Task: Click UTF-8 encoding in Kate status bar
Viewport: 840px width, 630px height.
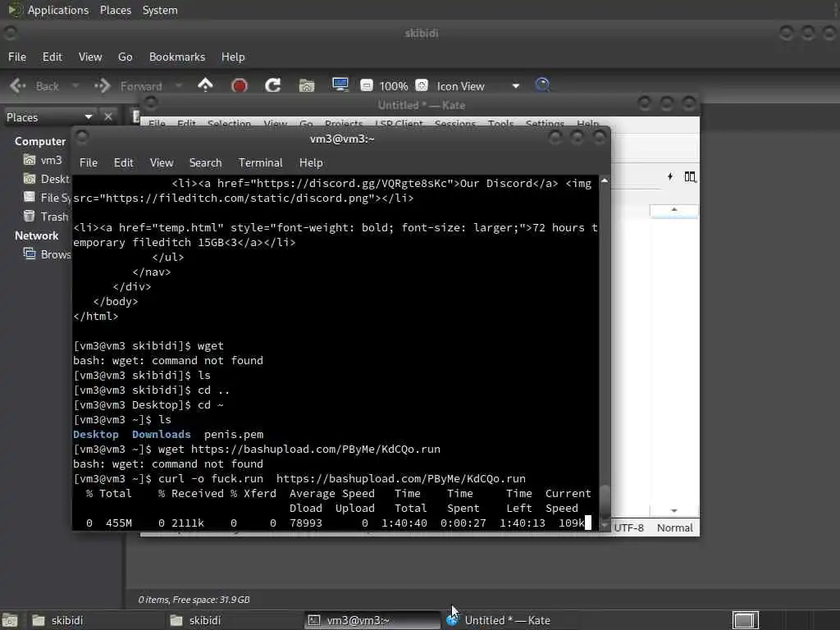Action: point(628,528)
